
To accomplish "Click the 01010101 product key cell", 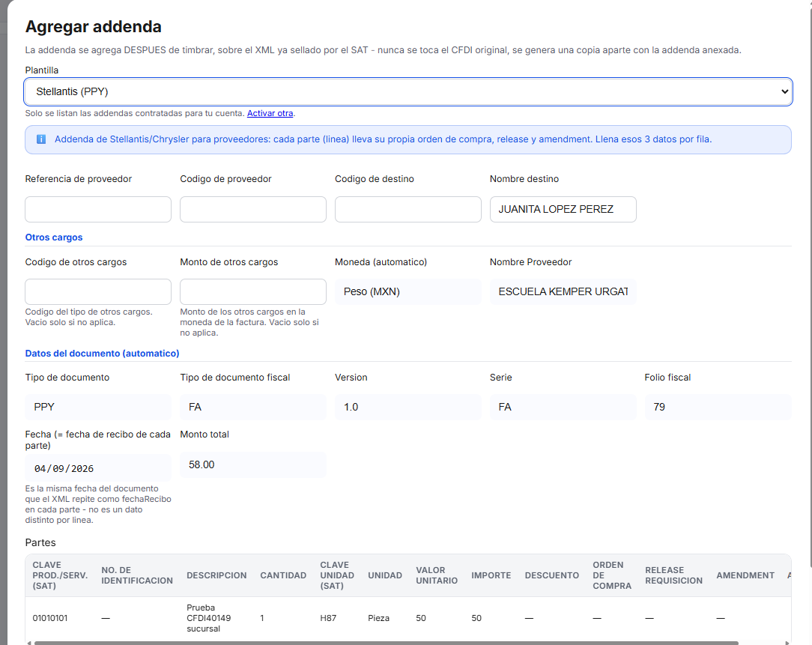I will coord(49,618).
